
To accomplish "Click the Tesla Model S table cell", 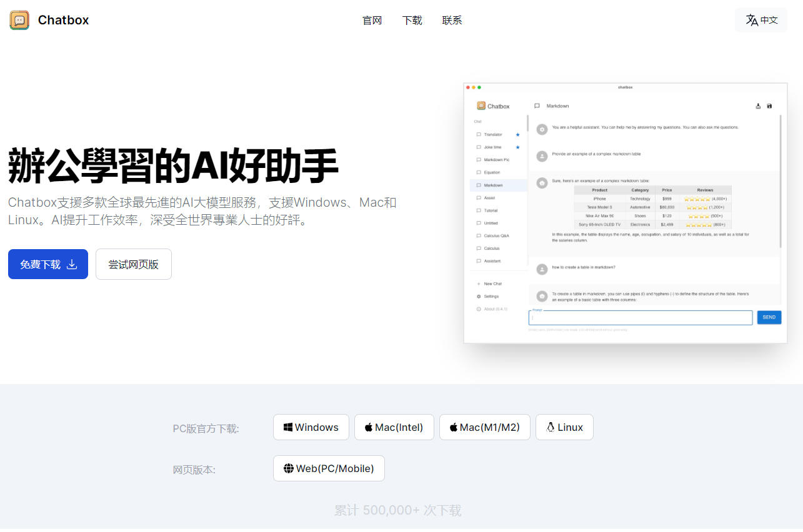I will [600, 207].
